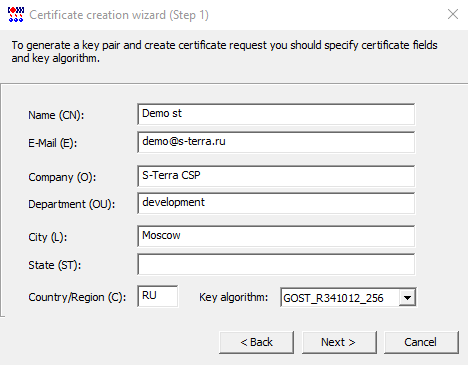Place cursor in City (L) Moscow field

click(x=276, y=236)
